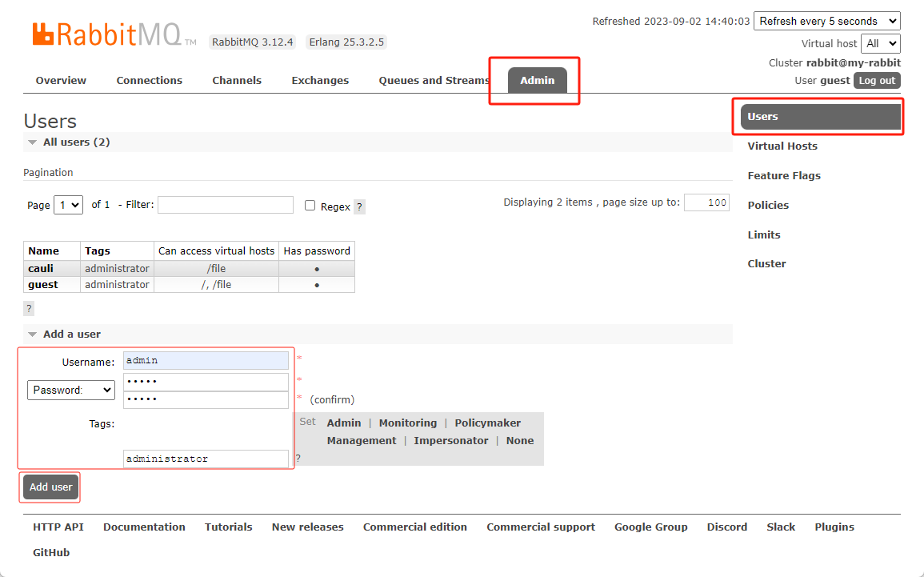Screen dimensions: 924x577
Task: Switch to the Exchanges tab
Action: point(320,81)
